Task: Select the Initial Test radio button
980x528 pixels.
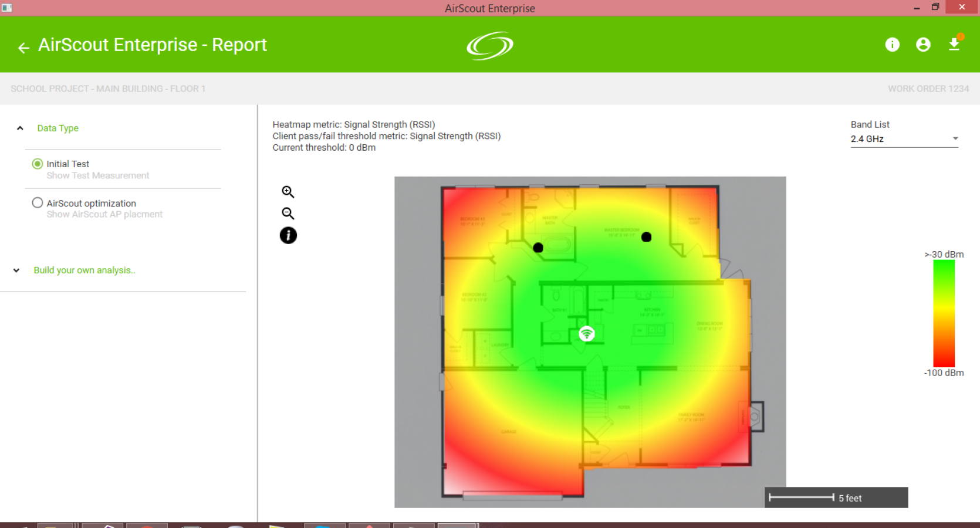Action: [38, 164]
